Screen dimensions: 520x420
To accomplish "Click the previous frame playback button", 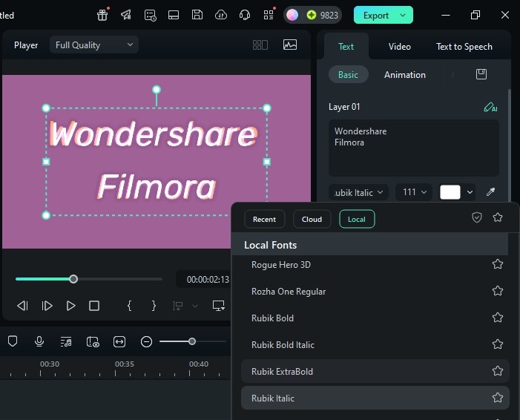I will (x=22, y=306).
